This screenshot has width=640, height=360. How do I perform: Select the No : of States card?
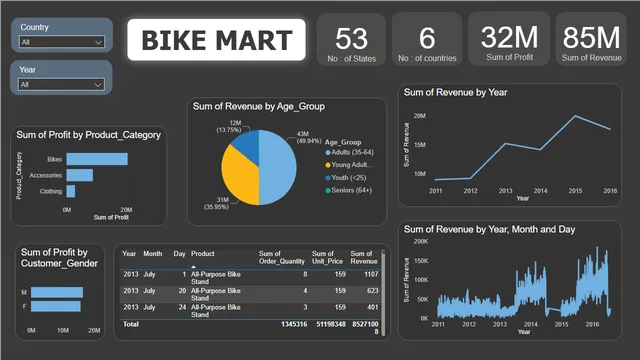coord(351,40)
